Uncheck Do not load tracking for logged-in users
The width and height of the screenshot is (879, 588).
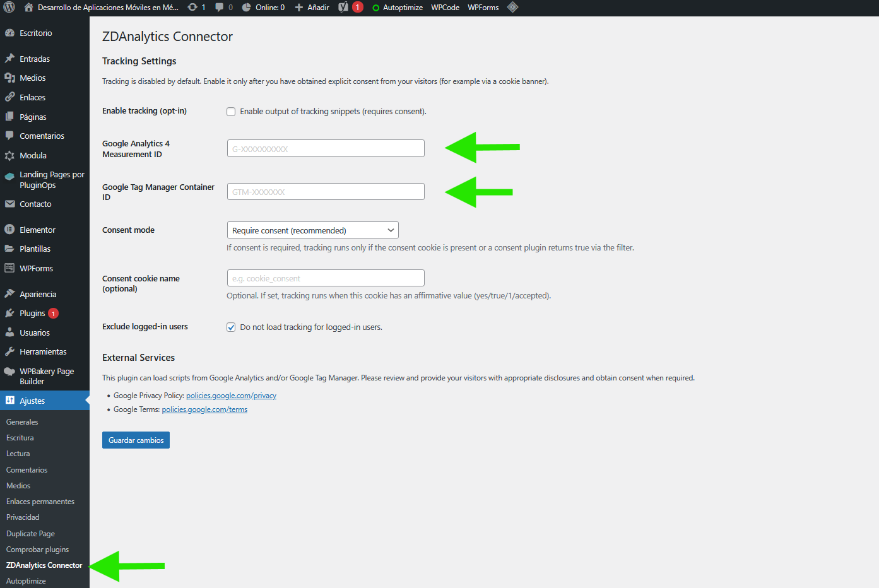pos(231,327)
